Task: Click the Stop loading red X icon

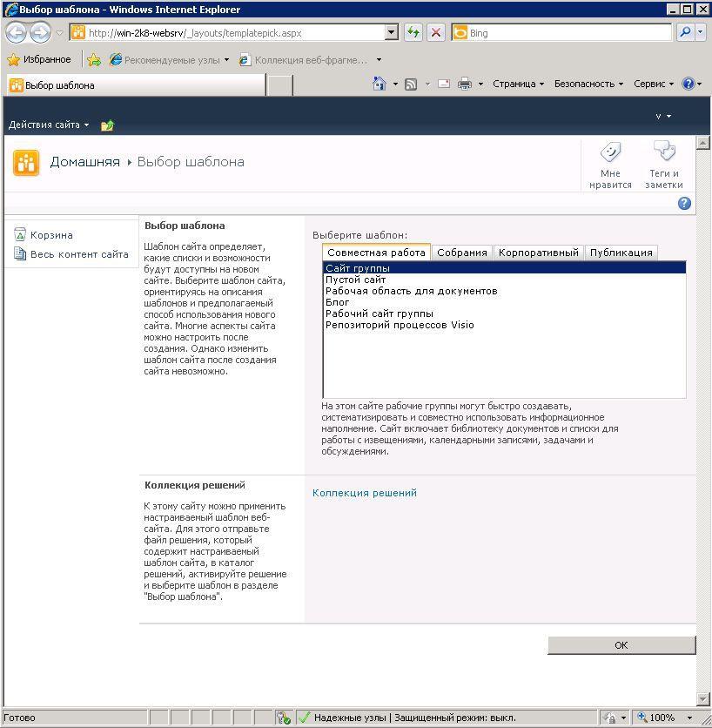Action: coord(436,33)
